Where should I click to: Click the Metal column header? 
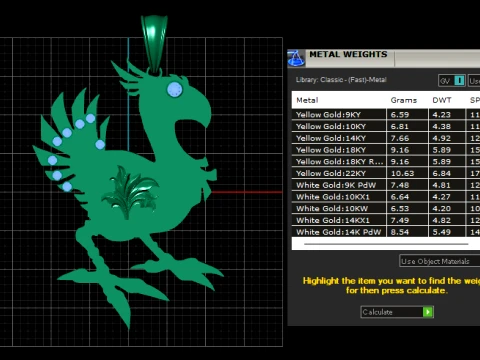tap(307, 100)
